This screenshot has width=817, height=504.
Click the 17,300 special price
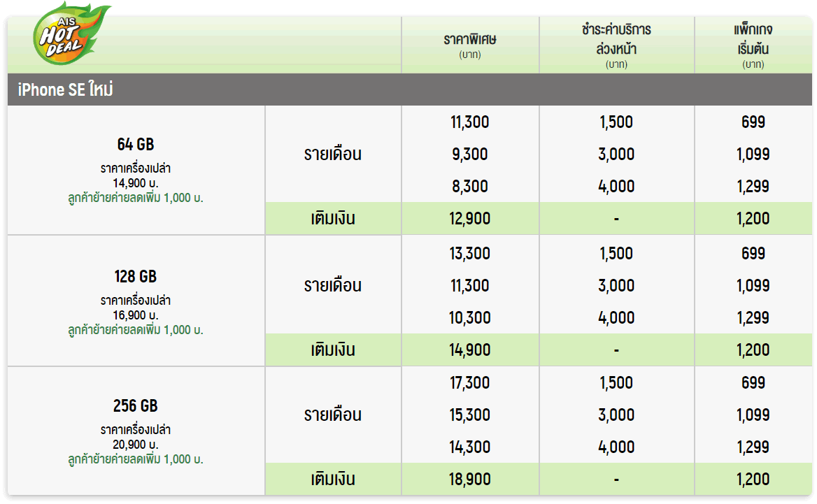point(470,383)
